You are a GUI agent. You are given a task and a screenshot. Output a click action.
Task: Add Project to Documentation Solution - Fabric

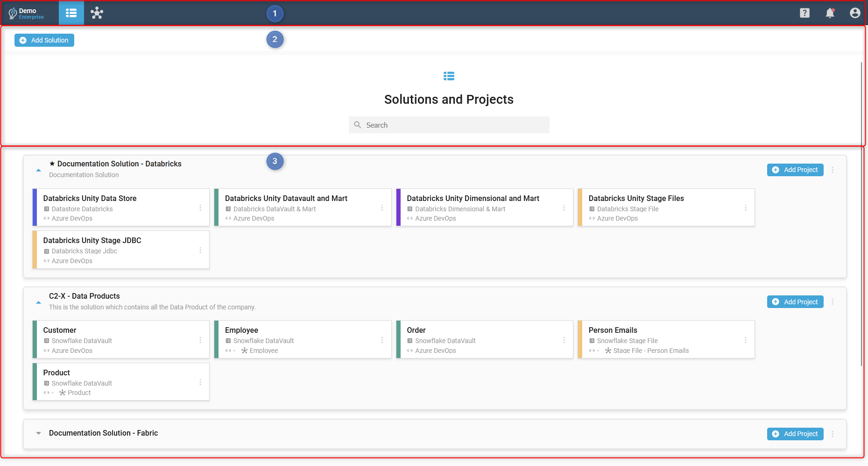(x=795, y=434)
